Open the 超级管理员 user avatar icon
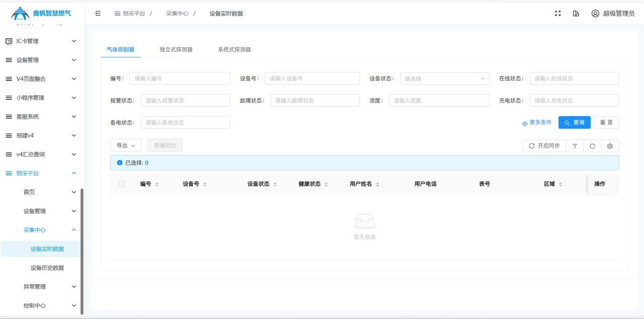This screenshot has height=319, width=644. [595, 14]
